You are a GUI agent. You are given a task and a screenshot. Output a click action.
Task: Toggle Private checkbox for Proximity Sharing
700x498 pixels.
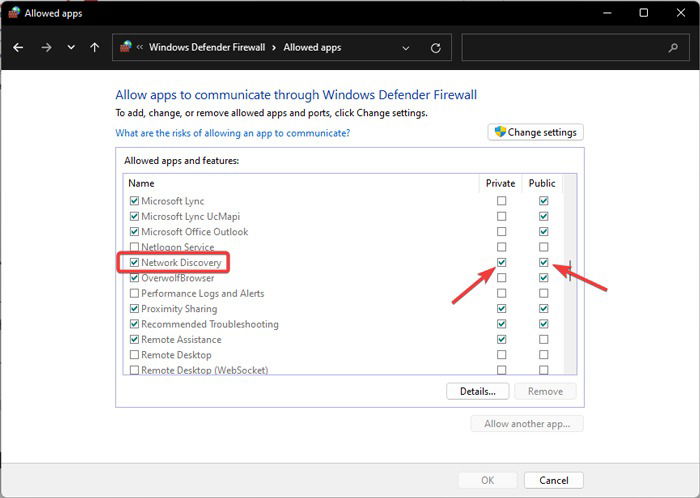pyautogui.click(x=501, y=308)
